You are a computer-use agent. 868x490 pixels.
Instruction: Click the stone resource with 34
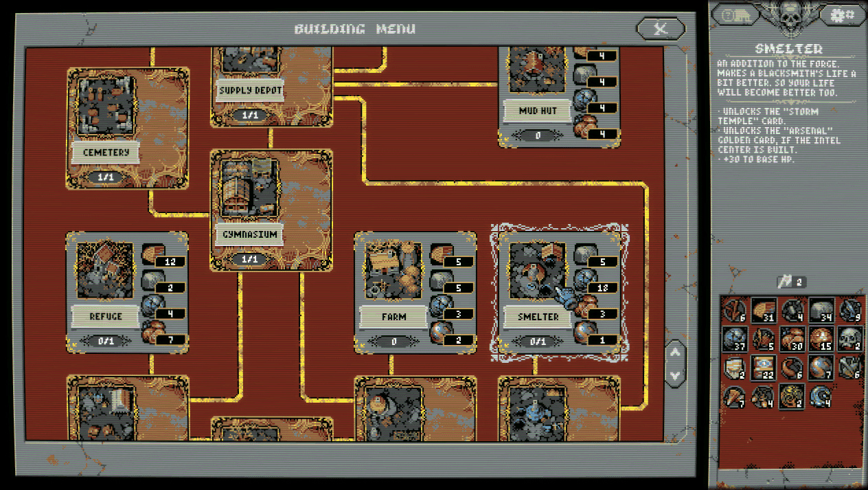click(x=821, y=311)
